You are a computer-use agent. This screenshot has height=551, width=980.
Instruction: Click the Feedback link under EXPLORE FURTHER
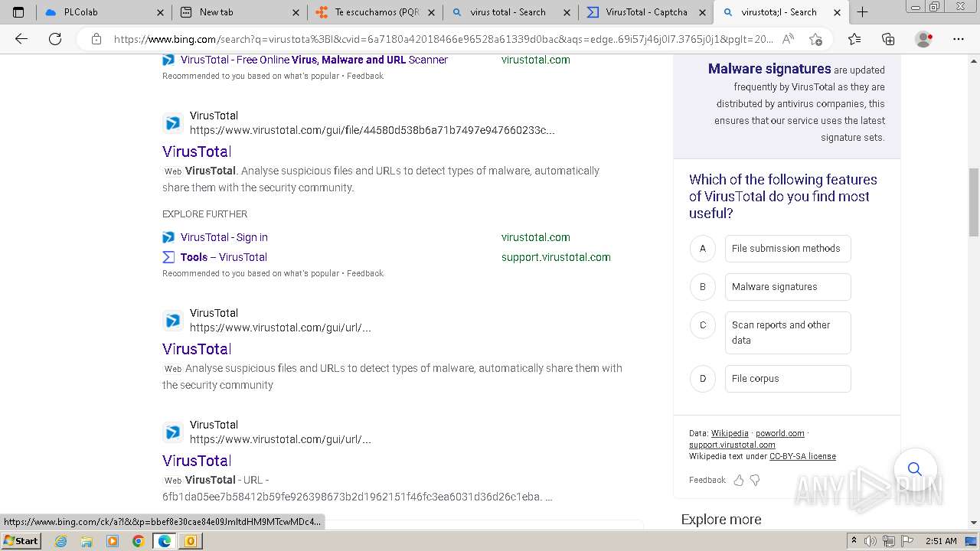(x=365, y=273)
